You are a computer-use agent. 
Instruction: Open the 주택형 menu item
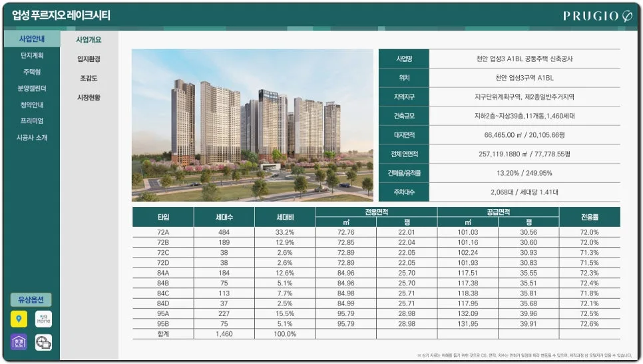point(32,72)
